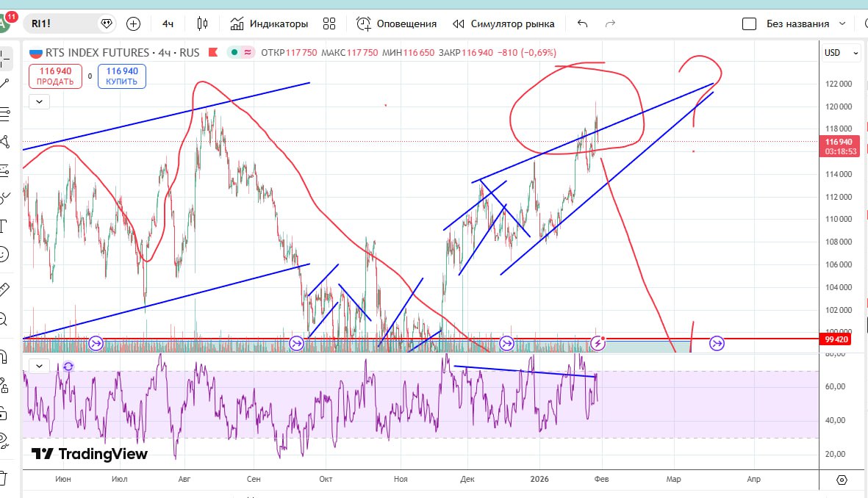
Task: Select the Text annotation tool
Action: pyautogui.click(x=4, y=225)
